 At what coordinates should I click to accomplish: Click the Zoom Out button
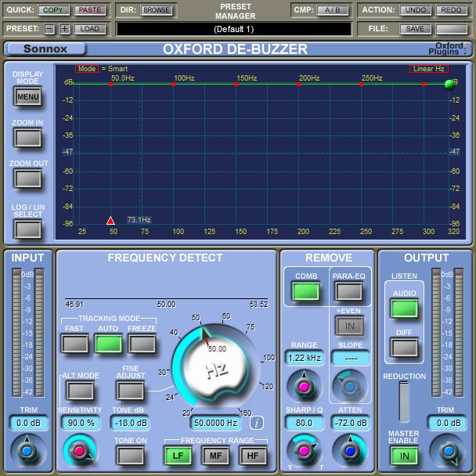tap(28, 178)
